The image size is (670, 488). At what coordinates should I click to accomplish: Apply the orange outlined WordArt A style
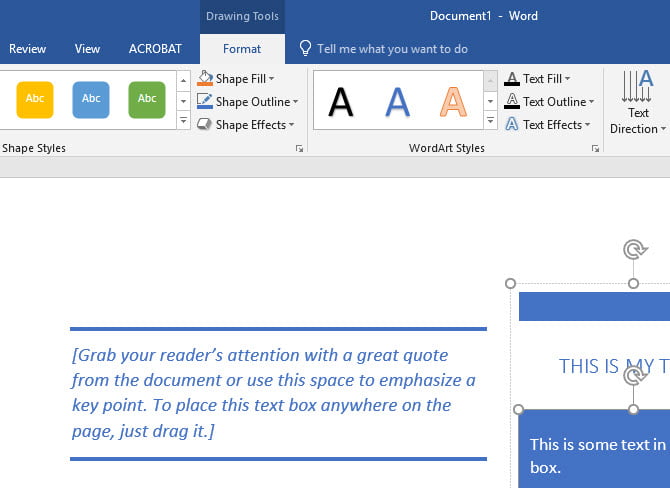pyautogui.click(x=453, y=102)
